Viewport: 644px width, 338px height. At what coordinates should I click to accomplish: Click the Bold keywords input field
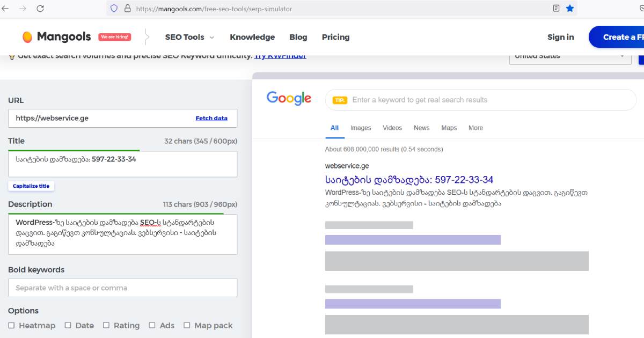click(122, 288)
